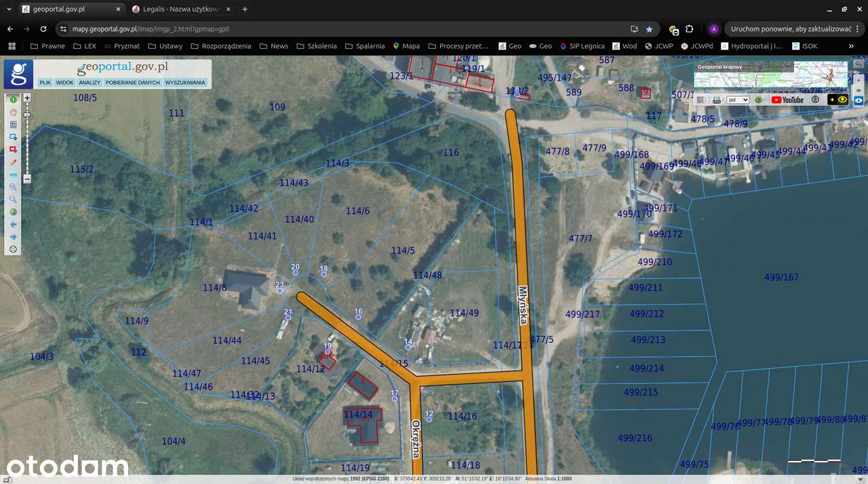This screenshot has height=484, width=868.
Task: Open the Szkolenia bookmarks folder
Action: (x=316, y=46)
